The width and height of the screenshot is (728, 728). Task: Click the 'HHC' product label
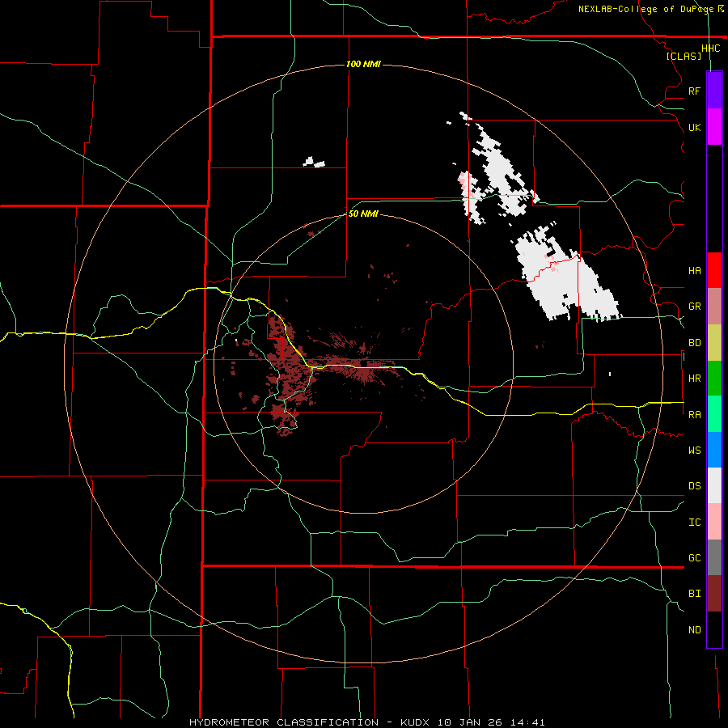(x=710, y=49)
